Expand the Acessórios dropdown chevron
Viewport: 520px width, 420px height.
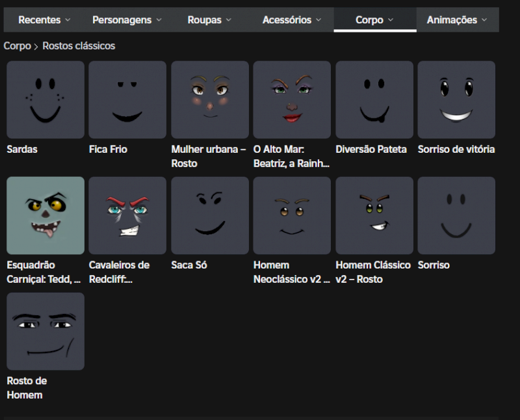pos(318,20)
